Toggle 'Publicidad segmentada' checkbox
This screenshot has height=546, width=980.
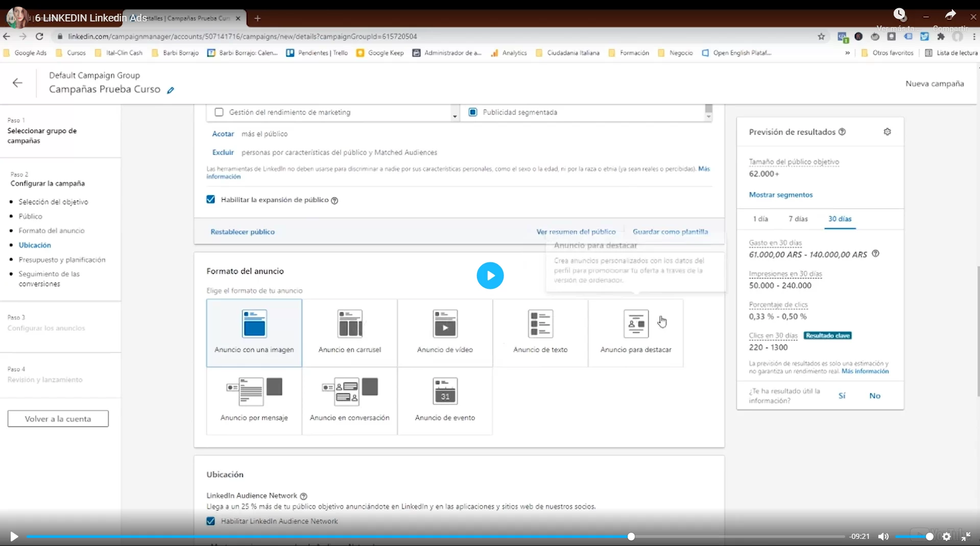473,112
